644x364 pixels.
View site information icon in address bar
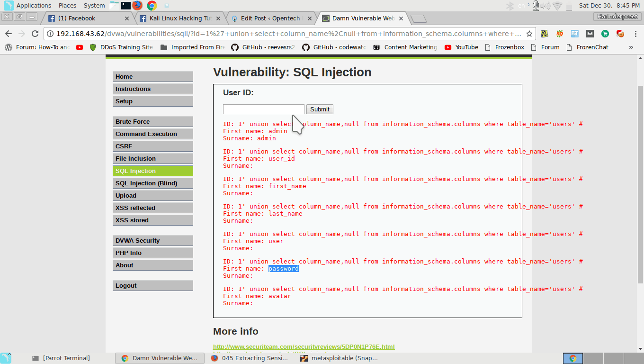click(x=50, y=34)
